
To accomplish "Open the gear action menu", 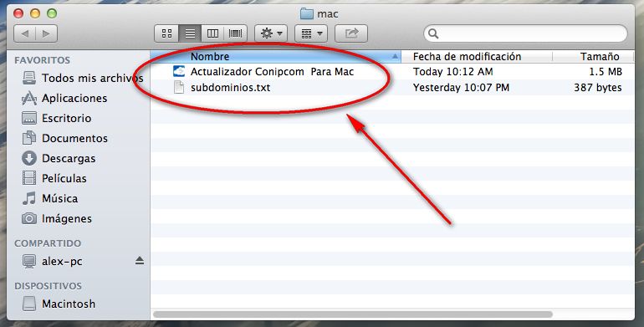I will click(271, 33).
